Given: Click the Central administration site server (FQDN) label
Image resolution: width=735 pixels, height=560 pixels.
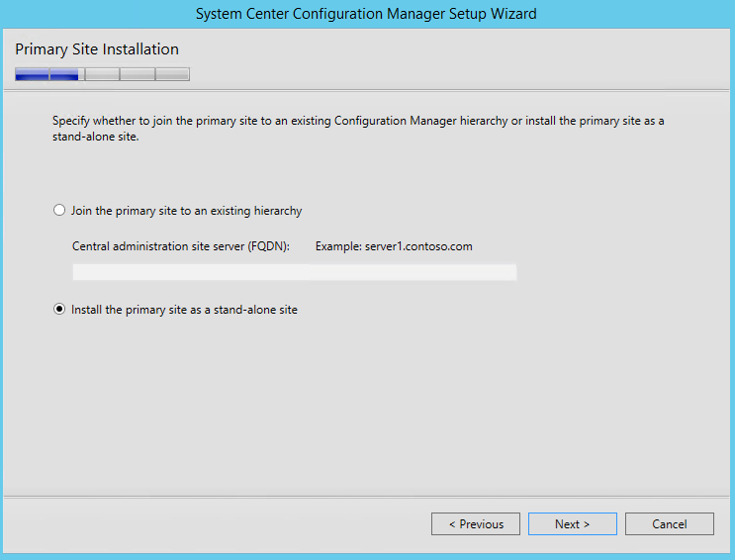Looking at the screenshot, I should coord(181,246).
